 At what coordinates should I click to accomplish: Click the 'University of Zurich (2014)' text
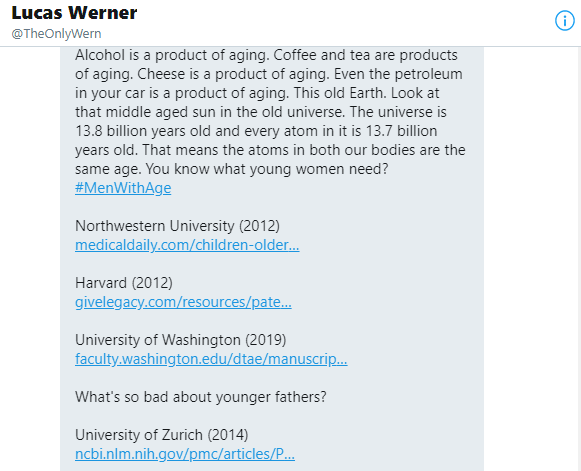pos(162,435)
